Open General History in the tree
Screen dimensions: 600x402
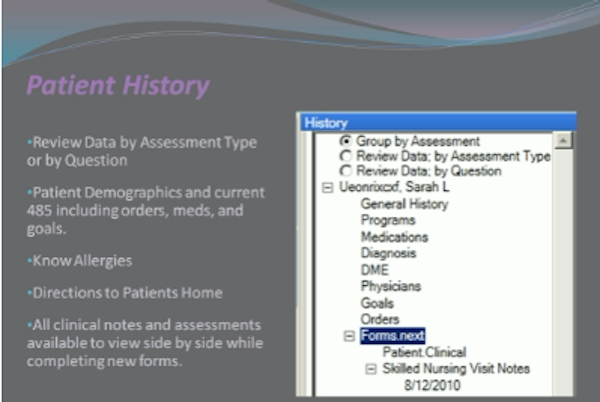pos(404,204)
